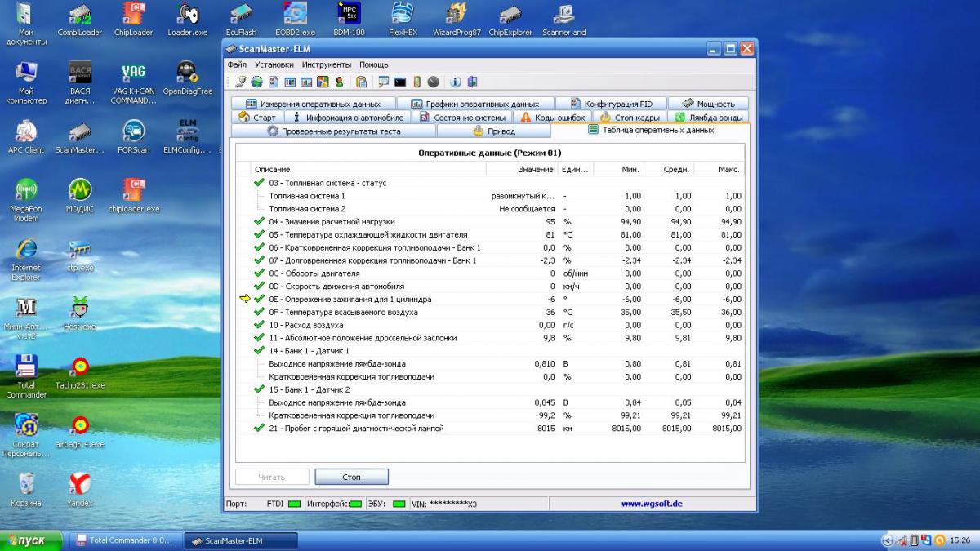Image resolution: width=980 pixels, height=551 pixels.
Task: Click the Стоп button
Action: pyautogui.click(x=351, y=477)
